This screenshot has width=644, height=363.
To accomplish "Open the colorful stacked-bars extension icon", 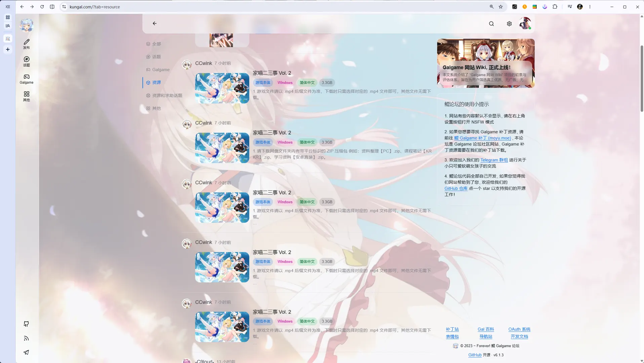I will [x=535, y=7].
